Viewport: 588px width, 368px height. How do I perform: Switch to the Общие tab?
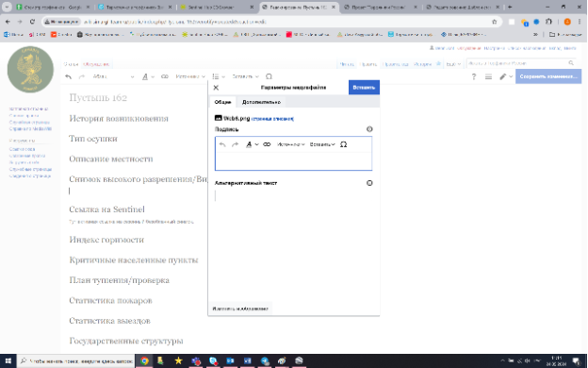click(222, 102)
